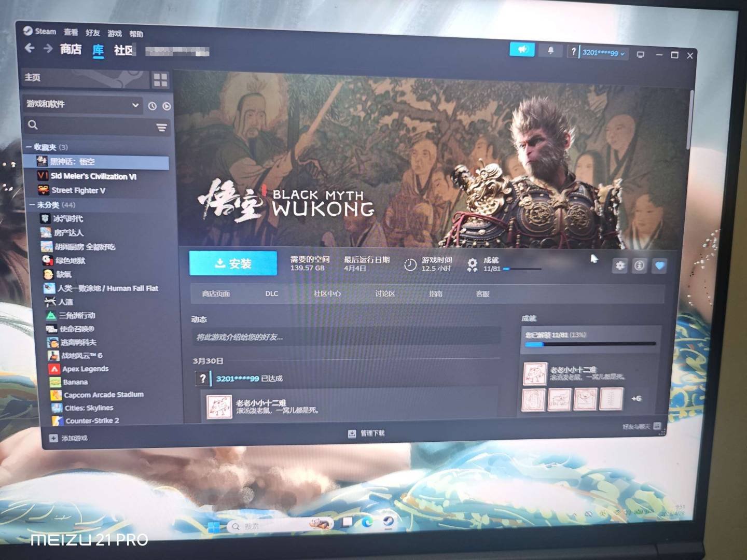747x560 pixels.
Task: Click the 将此游戏介绍给您的好友 input box
Action: click(346, 337)
